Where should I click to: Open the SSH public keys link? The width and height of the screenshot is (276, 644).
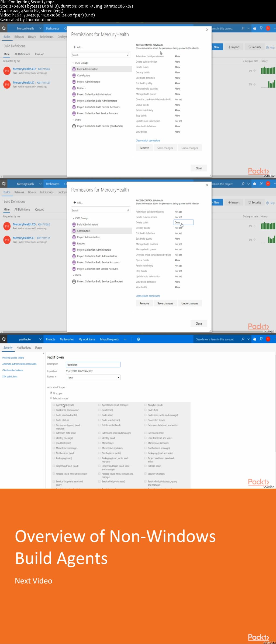[x=10, y=376]
